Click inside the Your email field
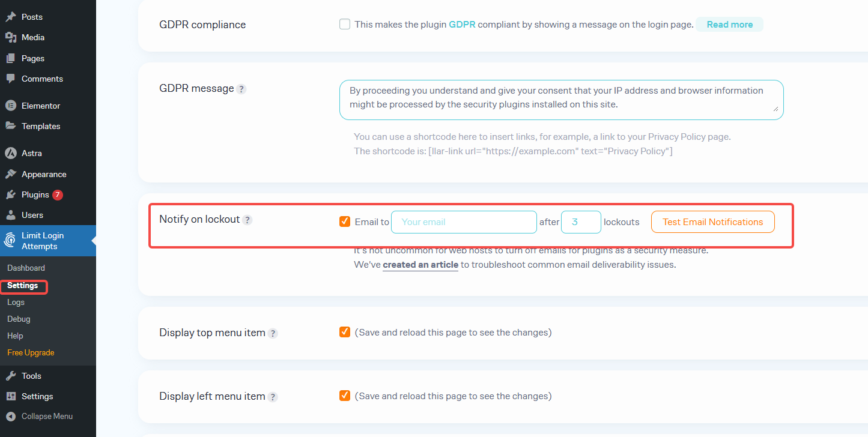868x437 pixels. (463, 222)
